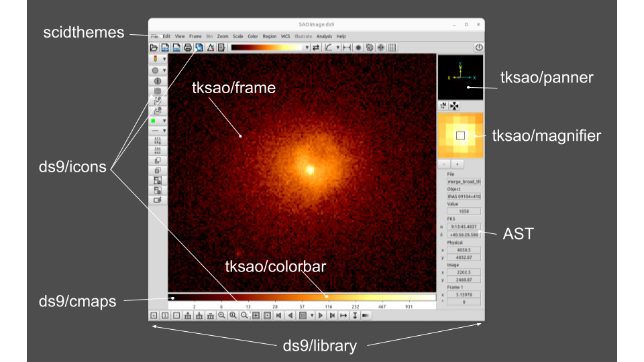
Task: Click the scale curve icon
Action: [x=329, y=48]
